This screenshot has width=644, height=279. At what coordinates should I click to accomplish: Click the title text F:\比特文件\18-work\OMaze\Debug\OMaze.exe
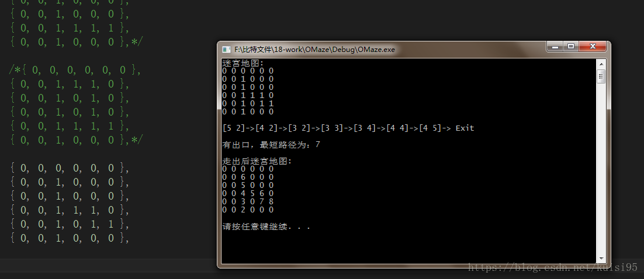point(314,50)
